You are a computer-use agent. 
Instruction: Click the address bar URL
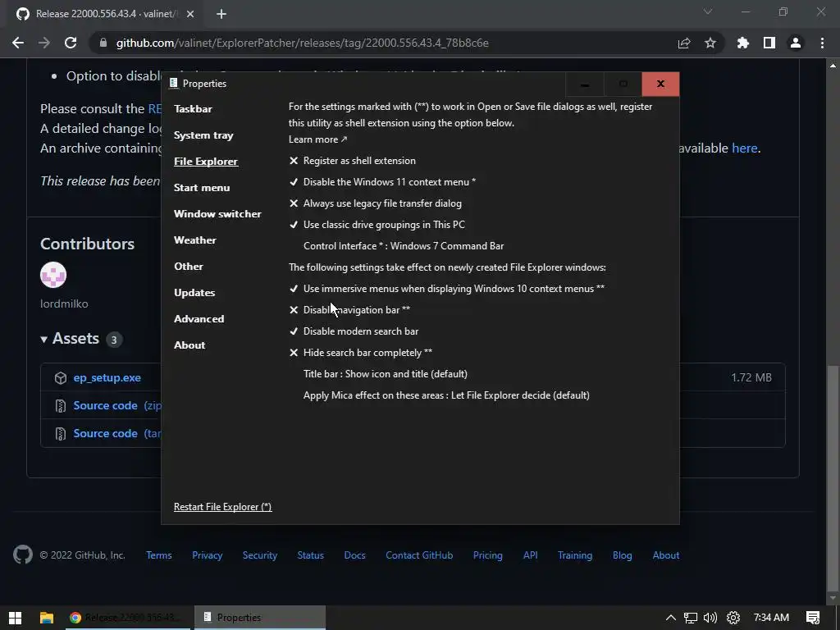302,43
